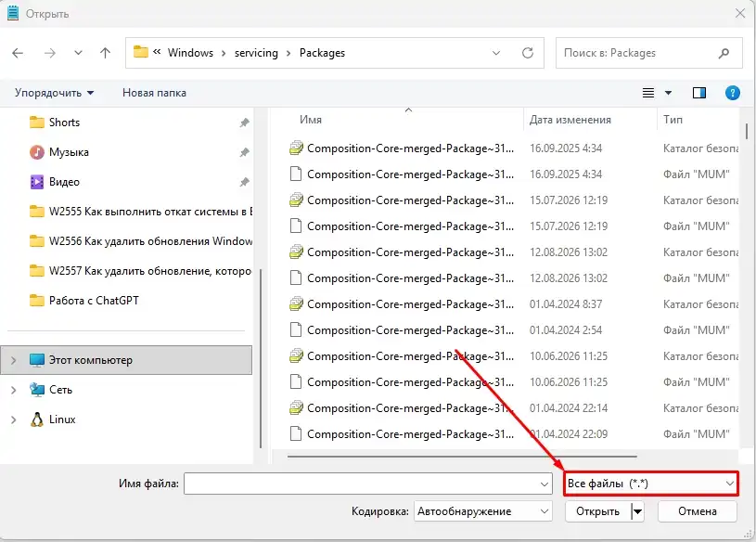Select catalog file dated 01.04.2024 8:37
The width and height of the screenshot is (756, 542).
click(514, 304)
